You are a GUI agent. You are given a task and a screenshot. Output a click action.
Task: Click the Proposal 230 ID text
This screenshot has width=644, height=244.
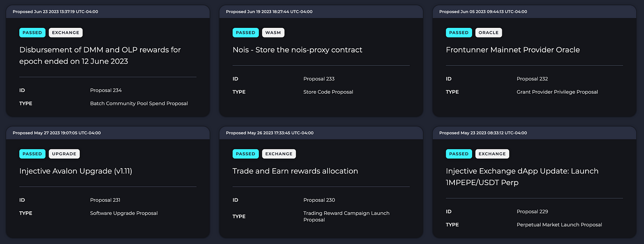319,200
